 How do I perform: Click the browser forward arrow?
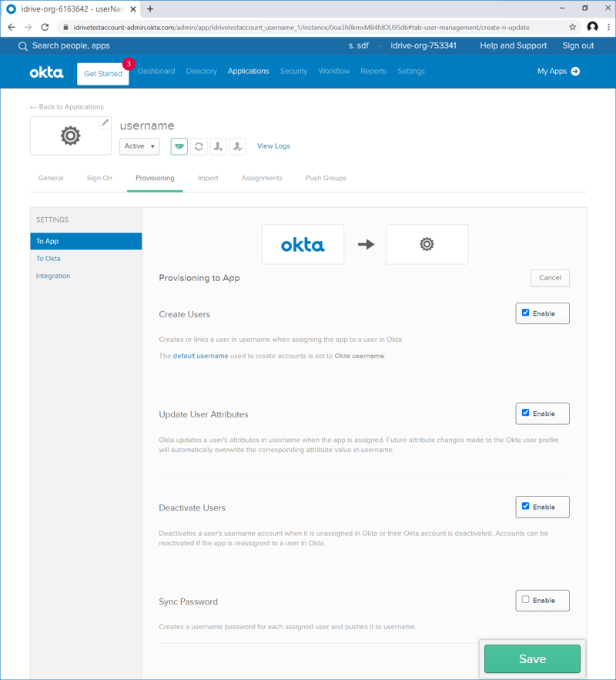coord(28,27)
